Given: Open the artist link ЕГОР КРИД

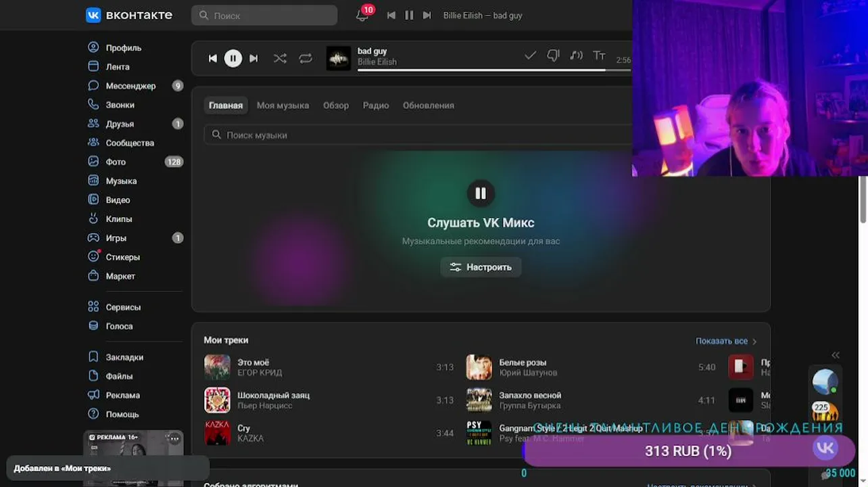Looking at the screenshot, I should (x=260, y=373).
